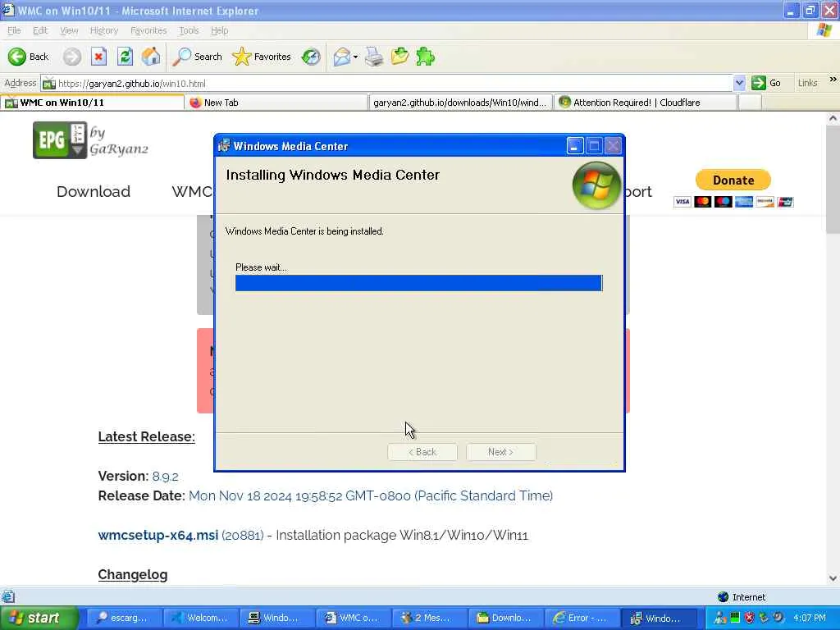Click the scrollbar up arrow
Screen dimensions: 840x630
pos(833,119)
